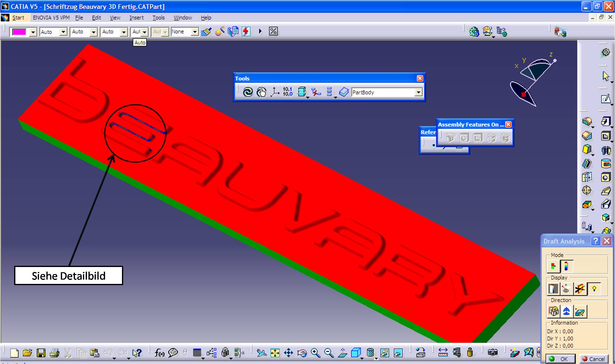Open the fill color dropdown arrow
This screenshot has width=615, height=364.
(x=33, y=32)
